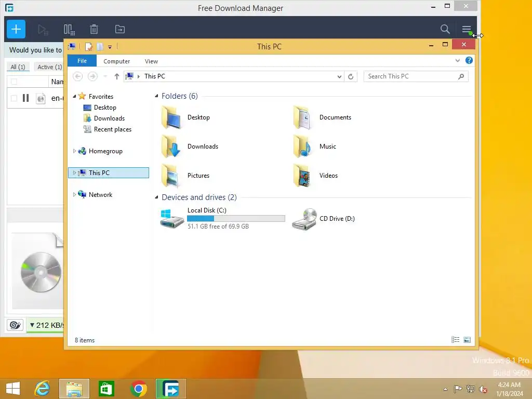Launch Internet Explorer from taskbar
The height and width of the screenshot is (399, 532).
(43, 389)
